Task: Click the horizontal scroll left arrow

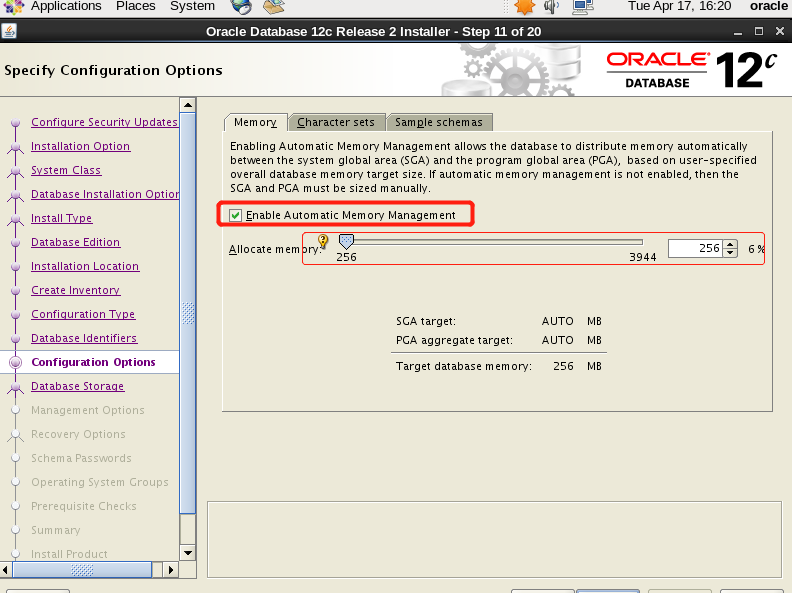Action: [x=6, y=570]
